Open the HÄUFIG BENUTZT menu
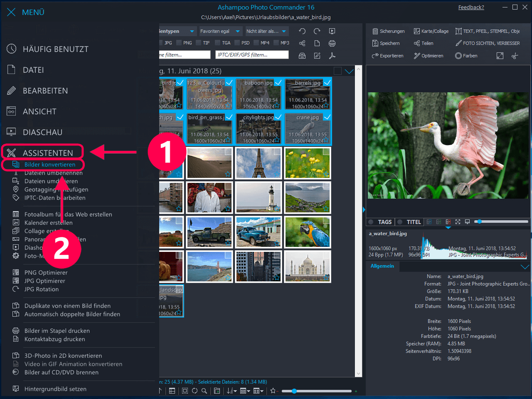 pos(56,49)
